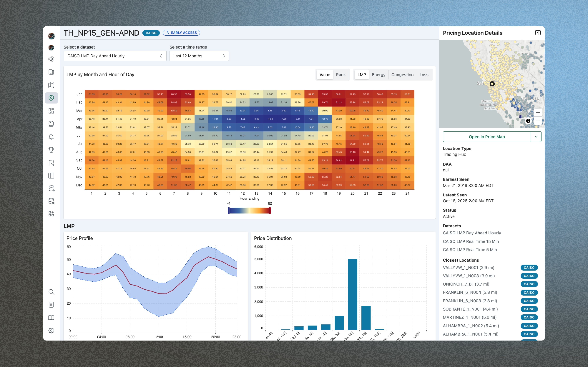Open the price map sidebar icon
This screenshot has width=588, height=367.
51,85
